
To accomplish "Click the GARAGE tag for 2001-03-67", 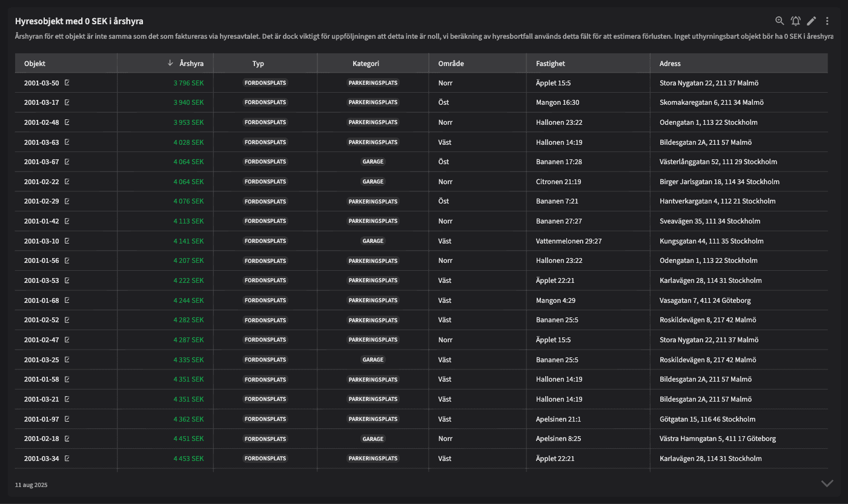I will 373,162.
